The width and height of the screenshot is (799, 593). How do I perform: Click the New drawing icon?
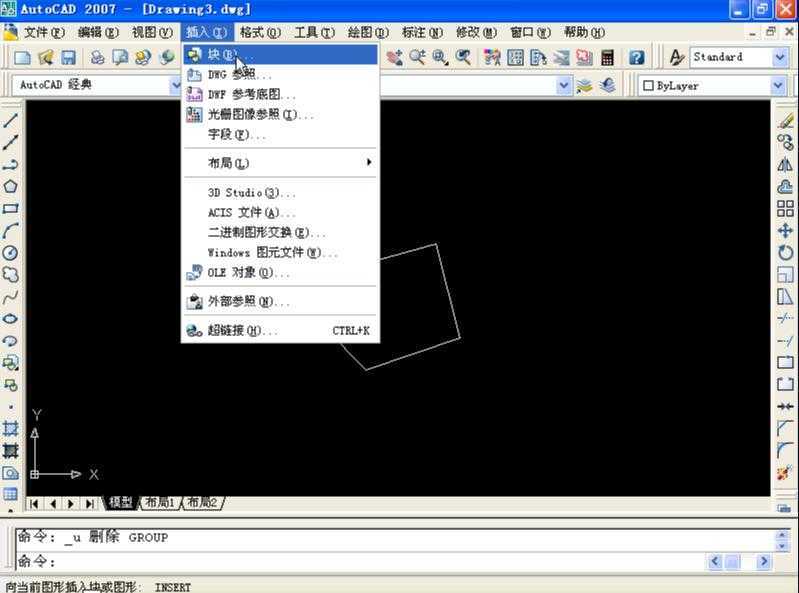(22, 58)
